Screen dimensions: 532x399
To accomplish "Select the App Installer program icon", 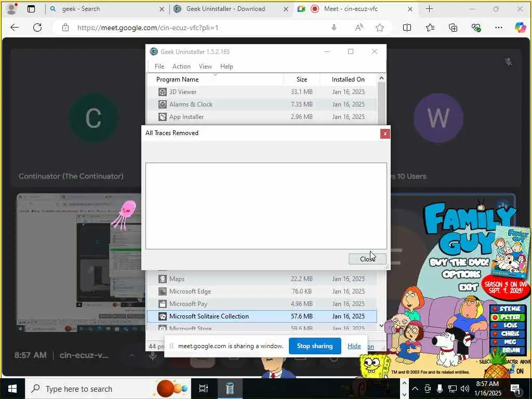I will coord(163,117).
